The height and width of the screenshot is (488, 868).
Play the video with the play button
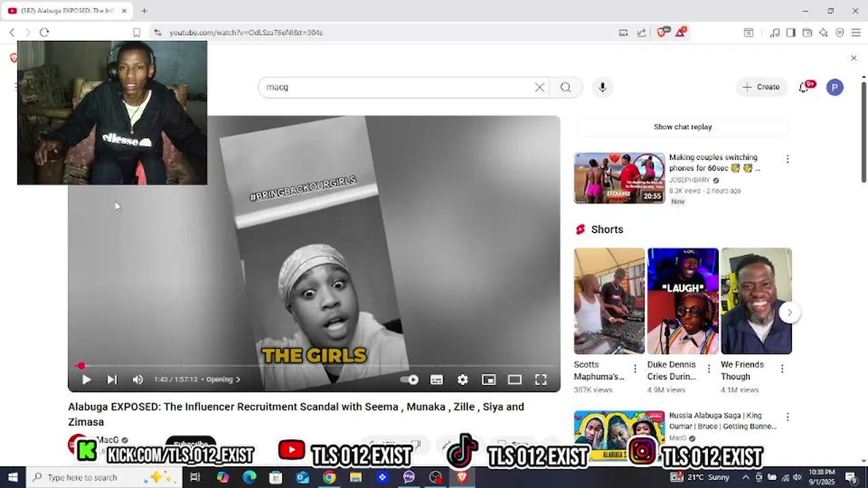click(86, 380)
